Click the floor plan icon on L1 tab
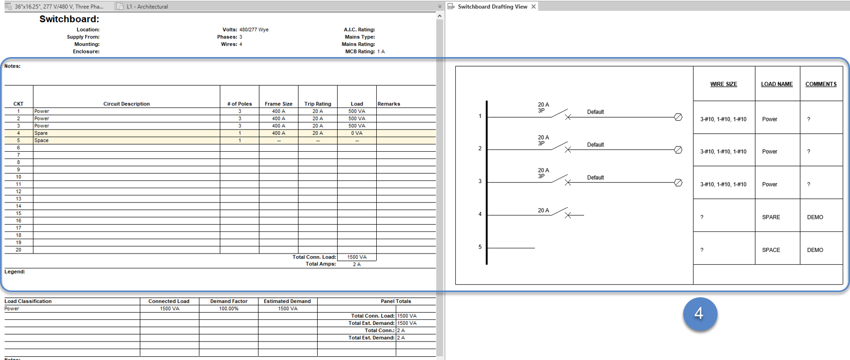 [x=120, y=7]
